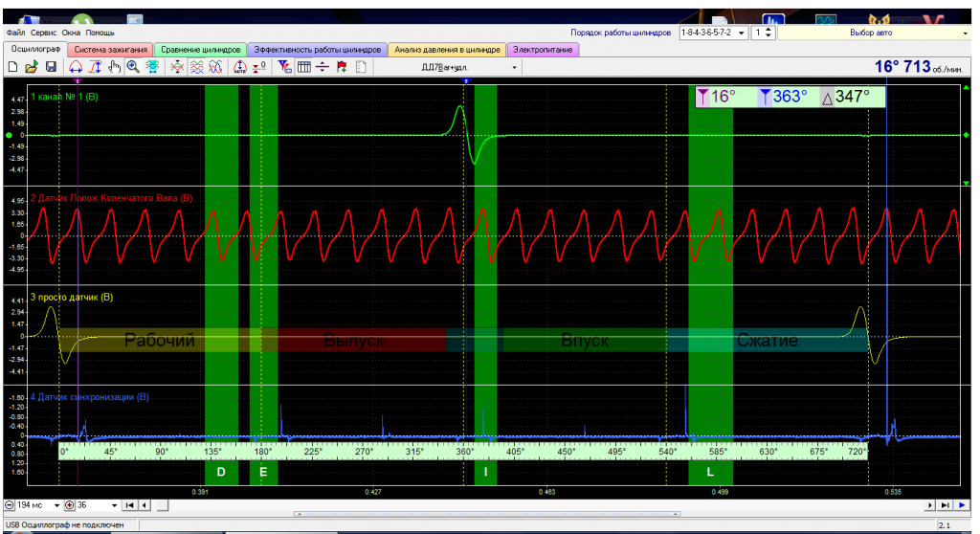Create a new oscillogram file
The image size is (980, 534).
pos(12,67)
